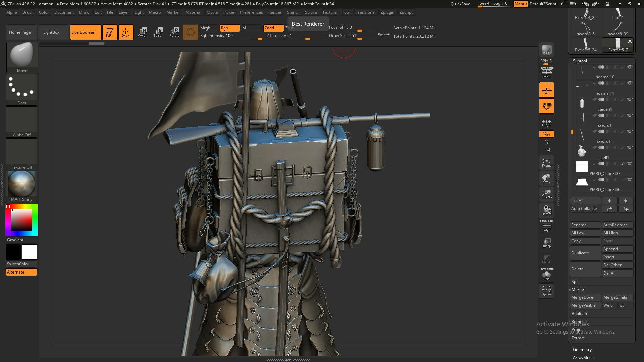This screenshot has width=644, height=362.
Task: Hide the bell1 subtool via its eye icon
Action: (630, 147)
